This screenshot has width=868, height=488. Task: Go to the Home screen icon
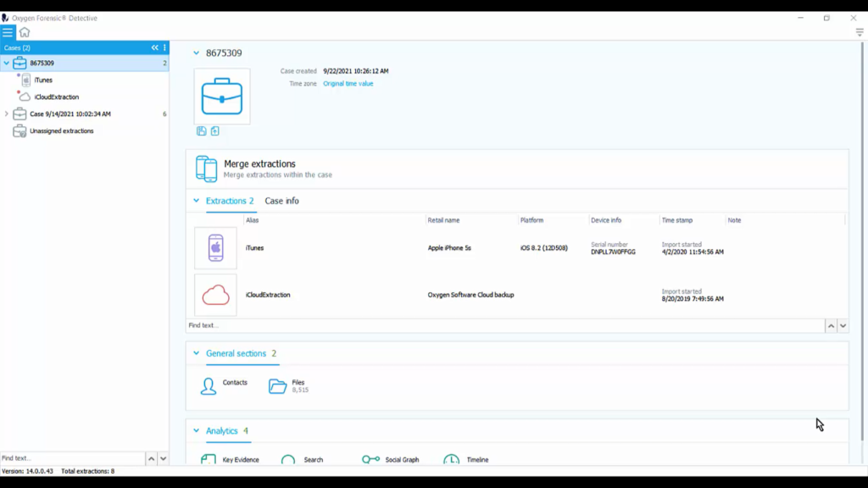tap(25, 32)
